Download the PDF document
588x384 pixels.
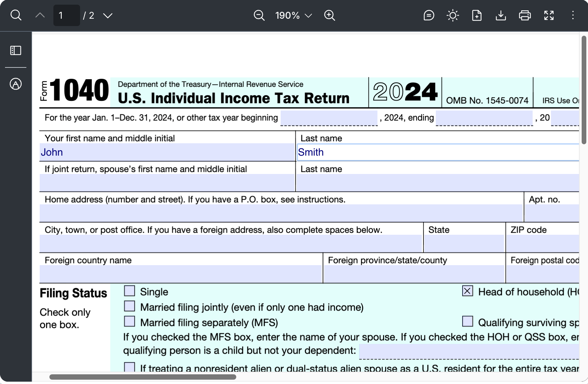point(501,15)
